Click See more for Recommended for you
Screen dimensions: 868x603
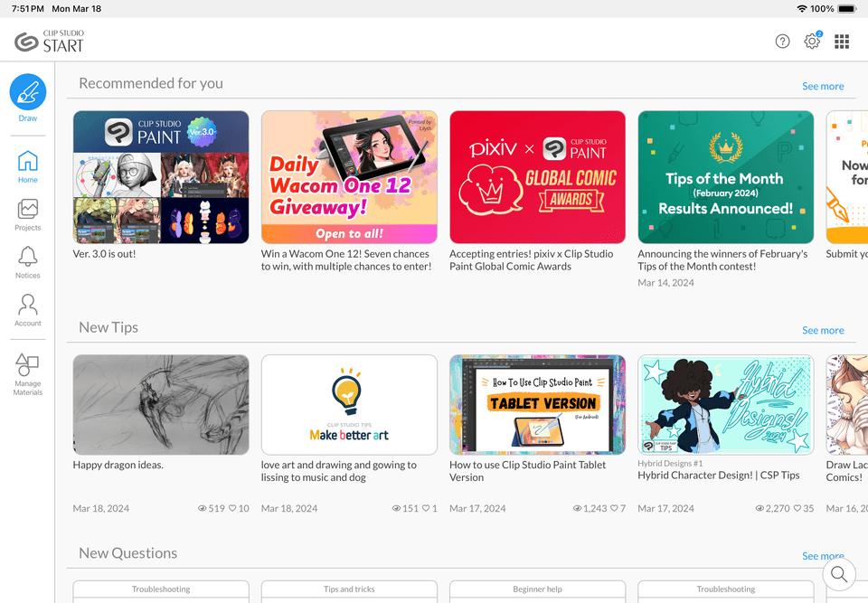click(x=823, y=87)
